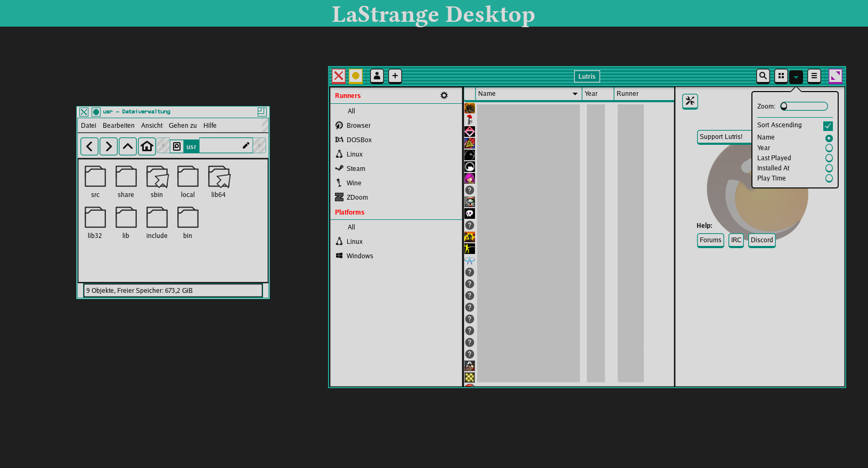The image size is (868, 468).
Task: Open the sbin folder
Action: click(157, 182)
